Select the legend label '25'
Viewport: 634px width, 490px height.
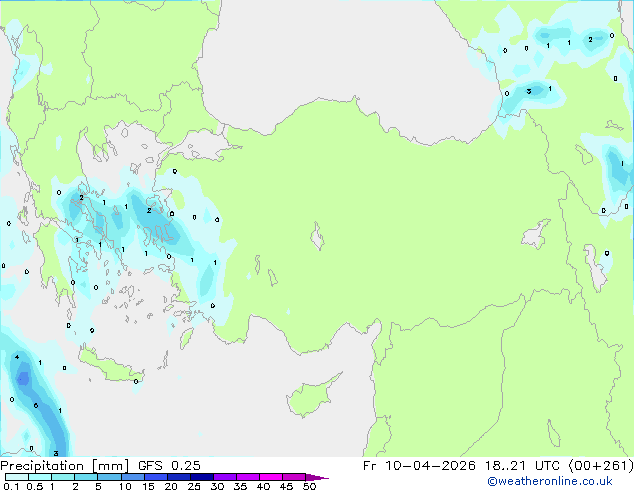click(x=194, y=486)
